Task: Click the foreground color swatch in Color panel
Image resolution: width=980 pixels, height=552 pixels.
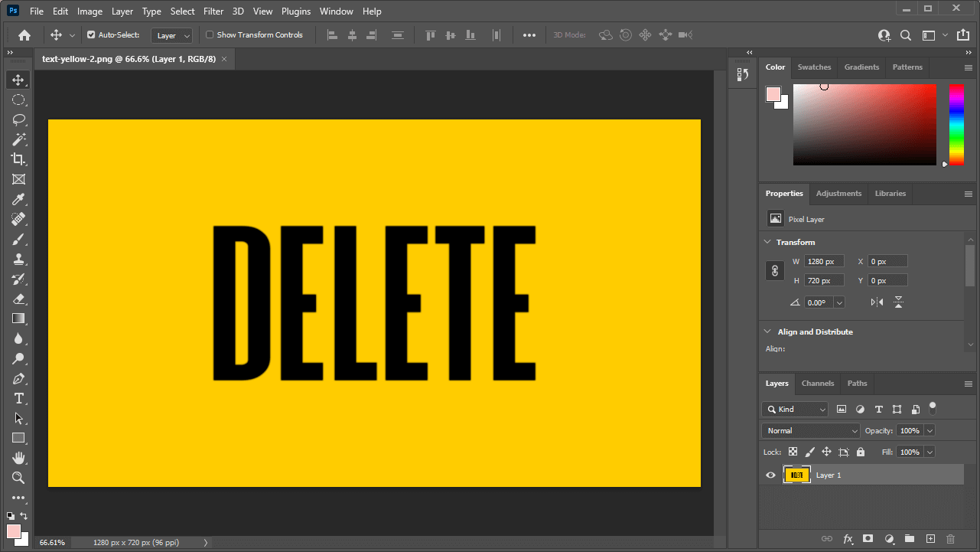Action: coord(773,94)
